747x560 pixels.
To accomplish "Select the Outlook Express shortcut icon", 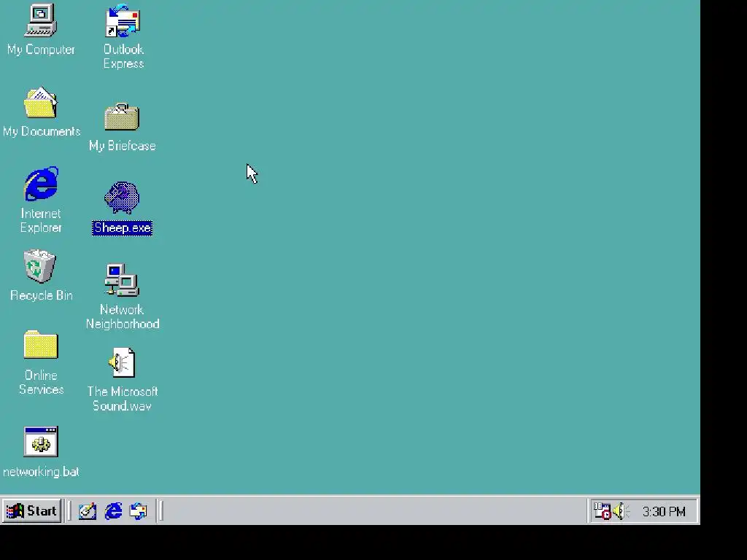I will 123,20.
